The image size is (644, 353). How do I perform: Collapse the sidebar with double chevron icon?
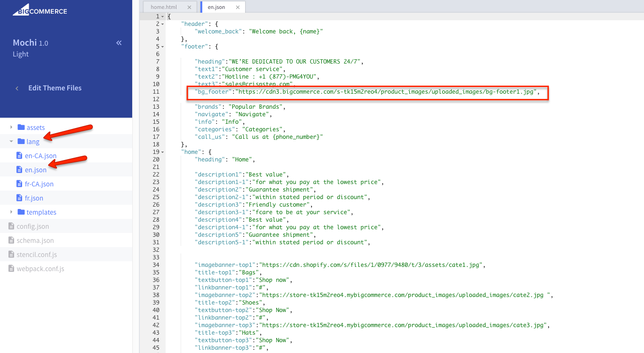[119, 43]
